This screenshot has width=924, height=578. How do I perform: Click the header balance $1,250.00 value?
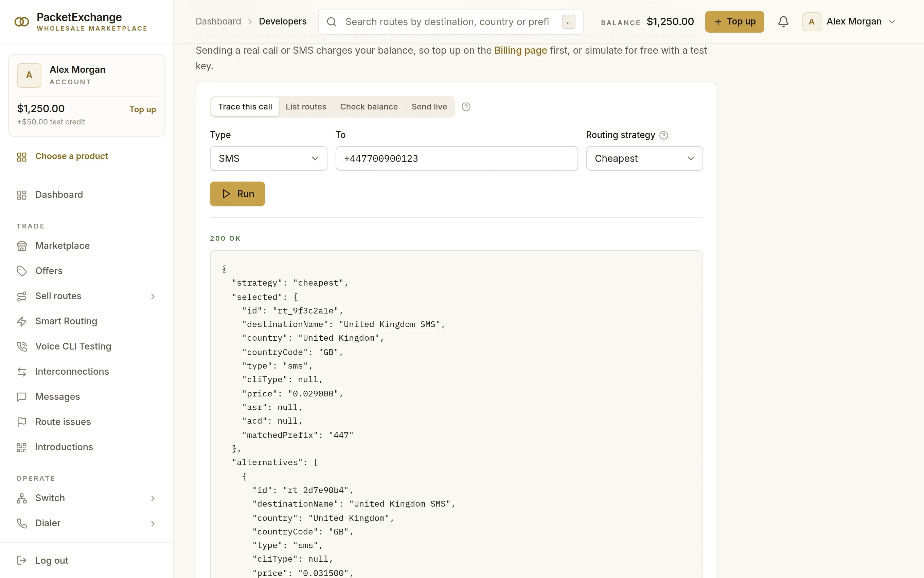(x=670, y=22)
